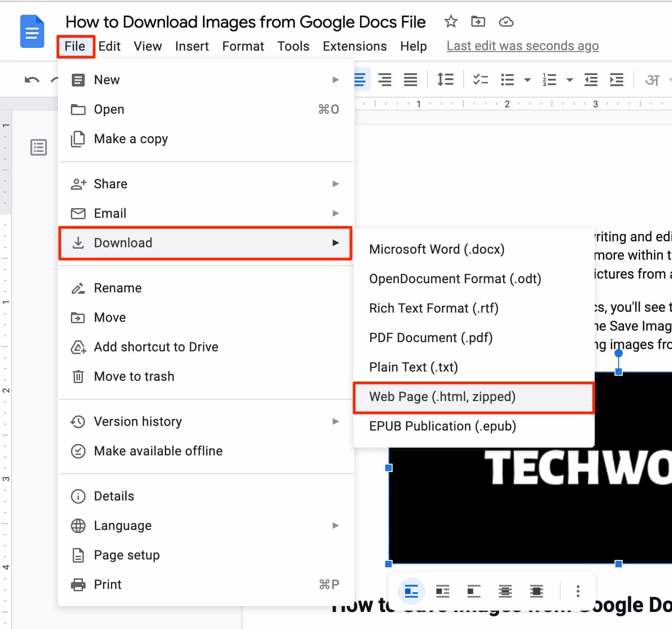Check cloud document status icon
672x629 pixels.
click(506, 22)
